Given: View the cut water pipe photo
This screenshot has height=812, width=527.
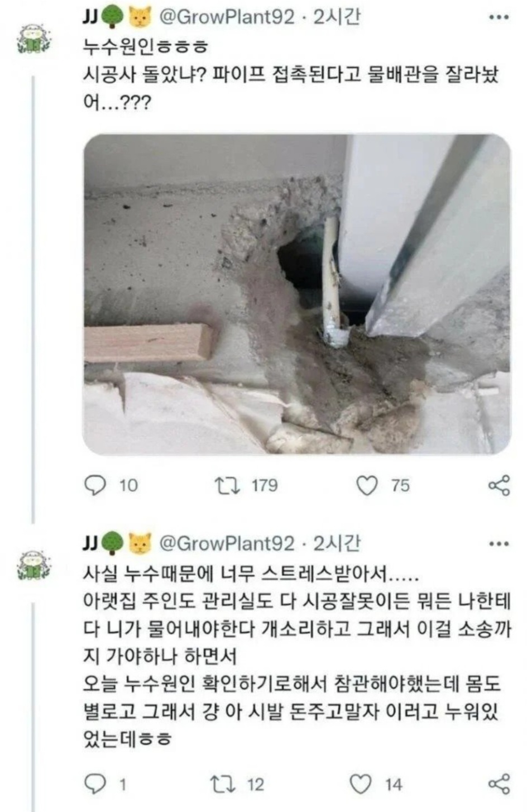Looking at the screenshot, I should click(297, 294).
